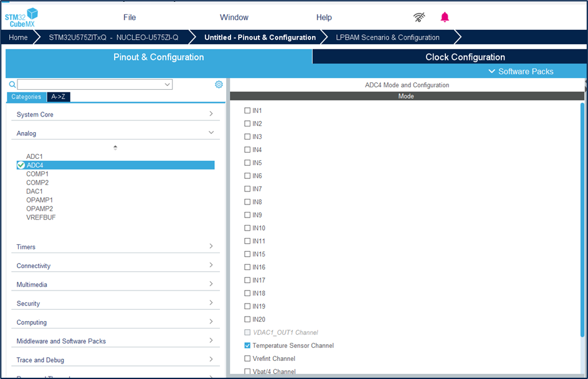Select OPAMP1 peripheral

39,199
